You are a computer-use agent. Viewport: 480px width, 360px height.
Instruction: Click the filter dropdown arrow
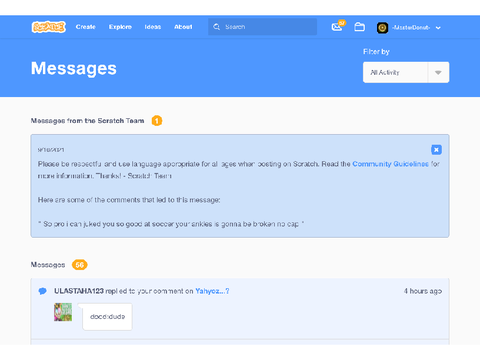click(438, 72)
